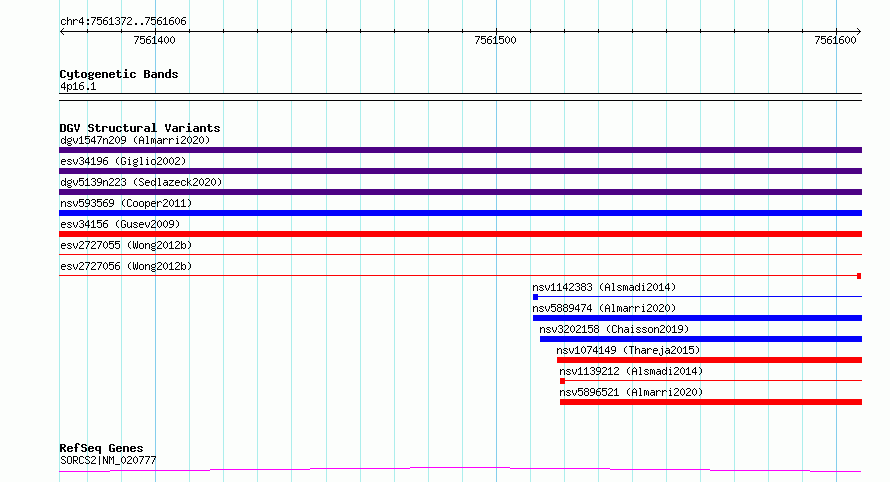
Task: Select the esv34156 (Gusev2009) variant label
Action: [120, 224]
